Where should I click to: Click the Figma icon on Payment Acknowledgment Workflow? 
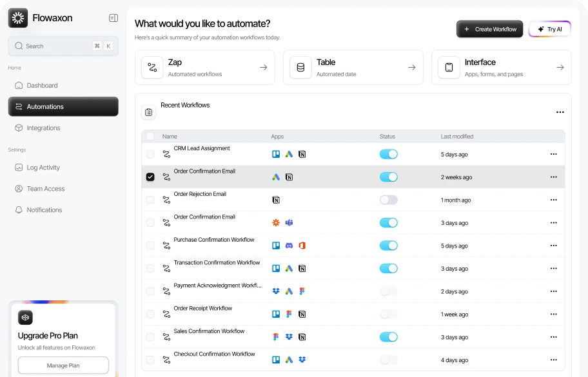pos(302,291)
